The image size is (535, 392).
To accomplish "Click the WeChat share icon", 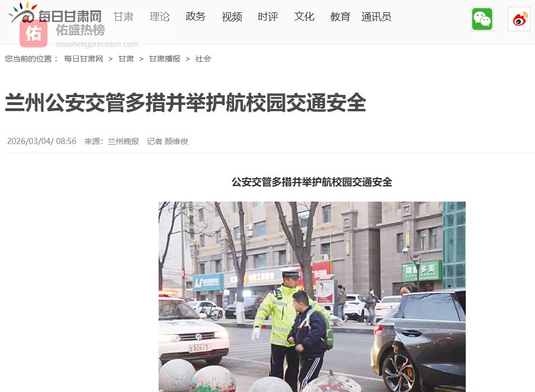I will pos(482,19).
